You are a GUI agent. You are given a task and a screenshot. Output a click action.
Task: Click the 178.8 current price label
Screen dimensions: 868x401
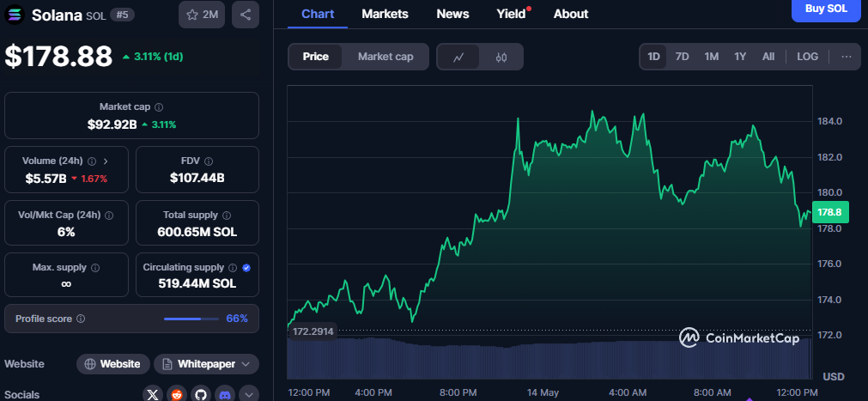coord(830,212)
